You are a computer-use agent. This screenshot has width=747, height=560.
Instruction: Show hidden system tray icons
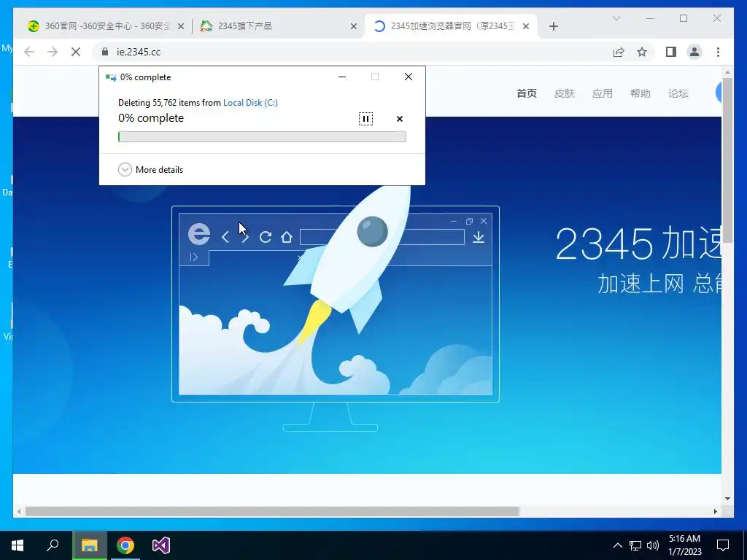[x=617, y=545]
